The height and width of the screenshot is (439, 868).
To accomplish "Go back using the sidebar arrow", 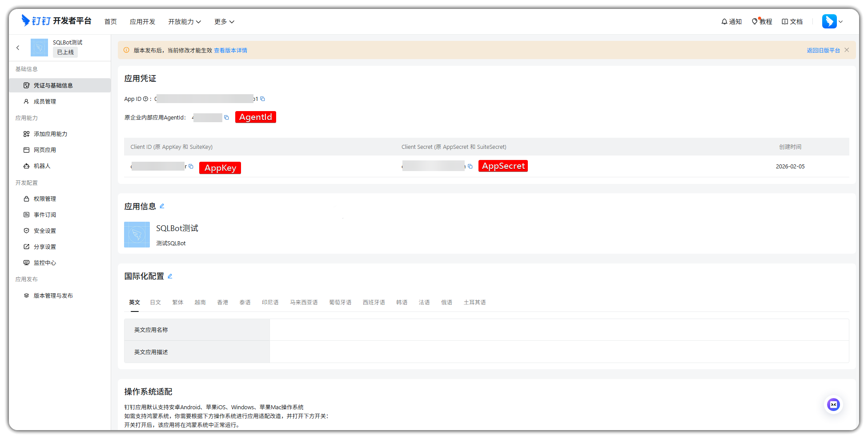I will coord(18,48).
